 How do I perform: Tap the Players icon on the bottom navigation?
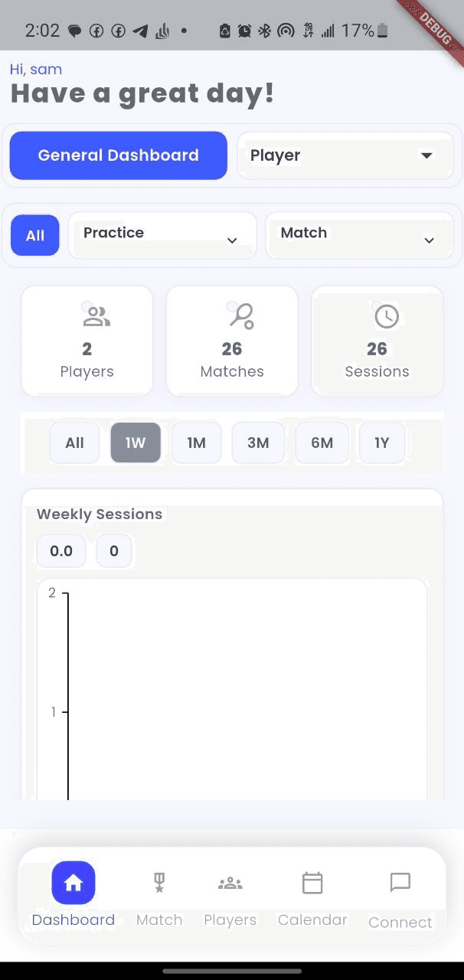coord(230,882)
